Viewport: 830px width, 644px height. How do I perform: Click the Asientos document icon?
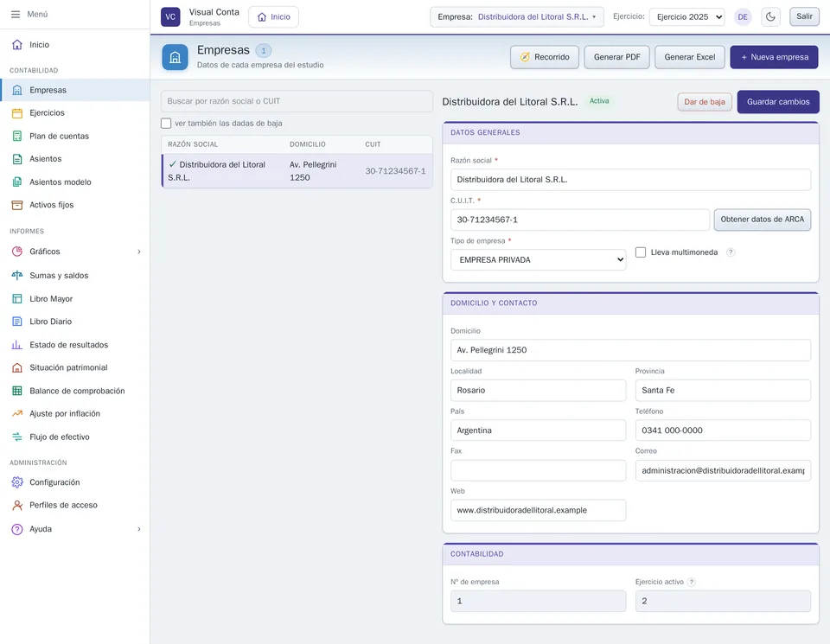click(x=17, y=159)
